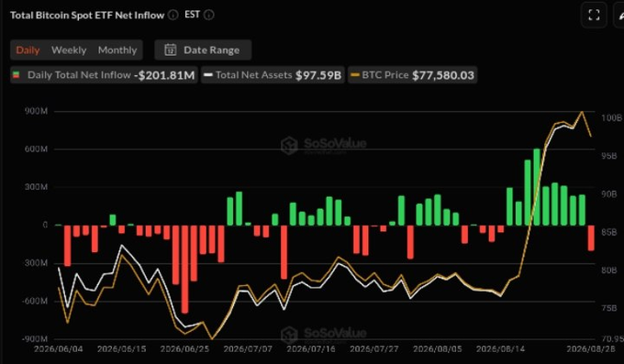This screenshot has height=364, width=624.
Task: Toggle the Daily Total Net Inflow legend
Action: 104,75
